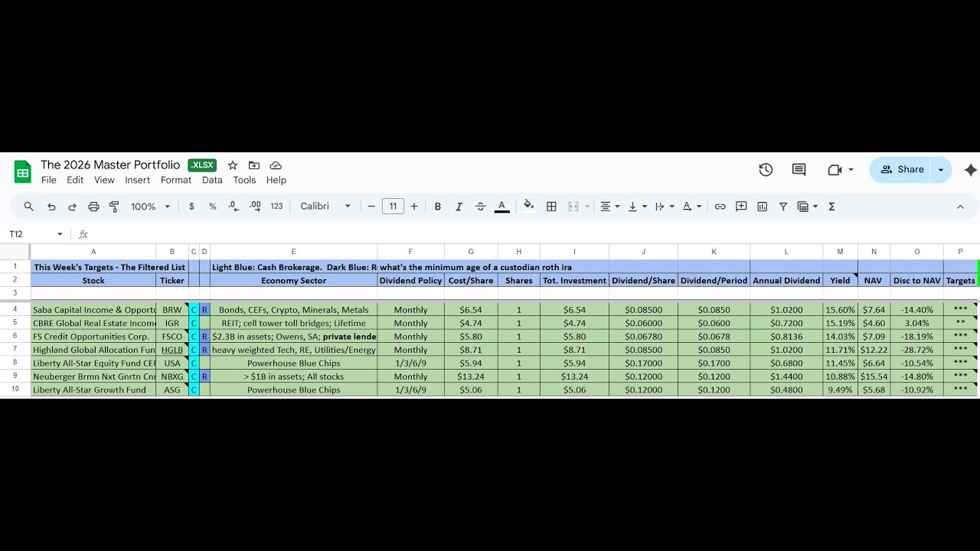Open the Tools menu
Viewport: 980px width, 551px height.
[x=244, y=181]
